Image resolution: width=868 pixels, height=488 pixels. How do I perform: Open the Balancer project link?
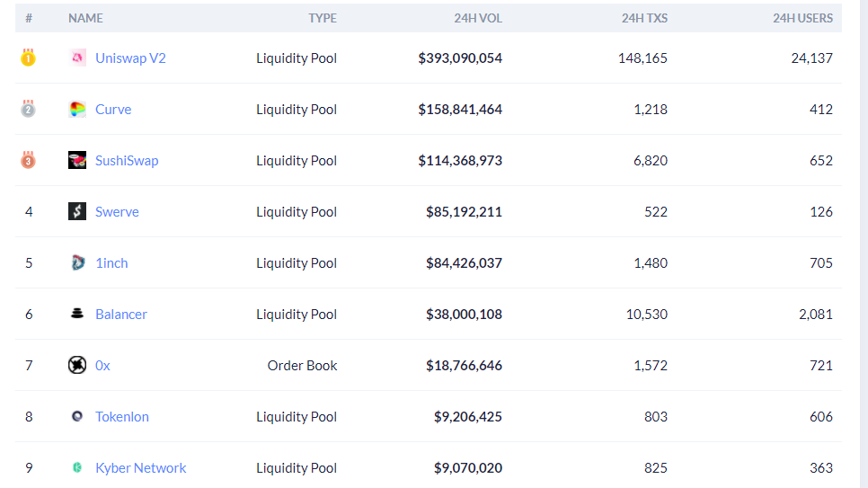[120, 314]
